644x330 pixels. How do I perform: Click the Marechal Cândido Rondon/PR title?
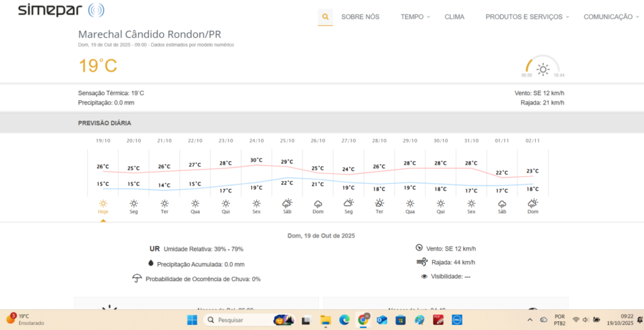click(150, 35)
